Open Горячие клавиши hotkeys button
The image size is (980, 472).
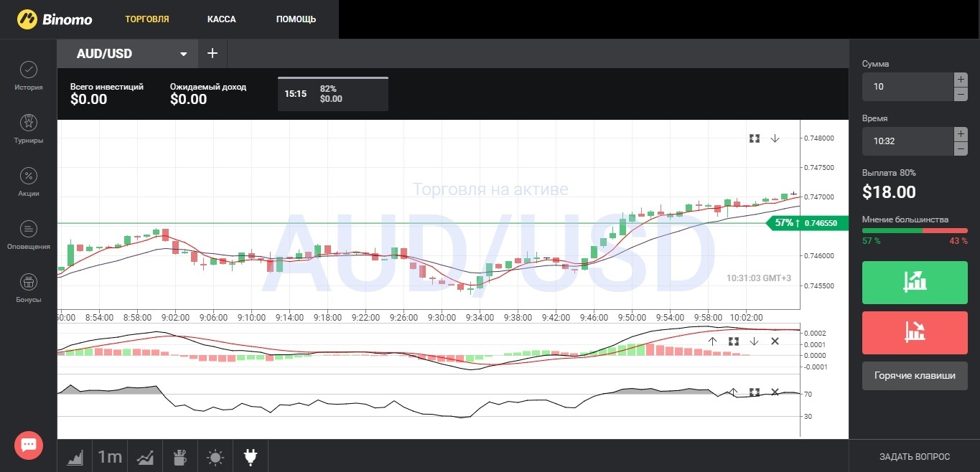(915, 375)
